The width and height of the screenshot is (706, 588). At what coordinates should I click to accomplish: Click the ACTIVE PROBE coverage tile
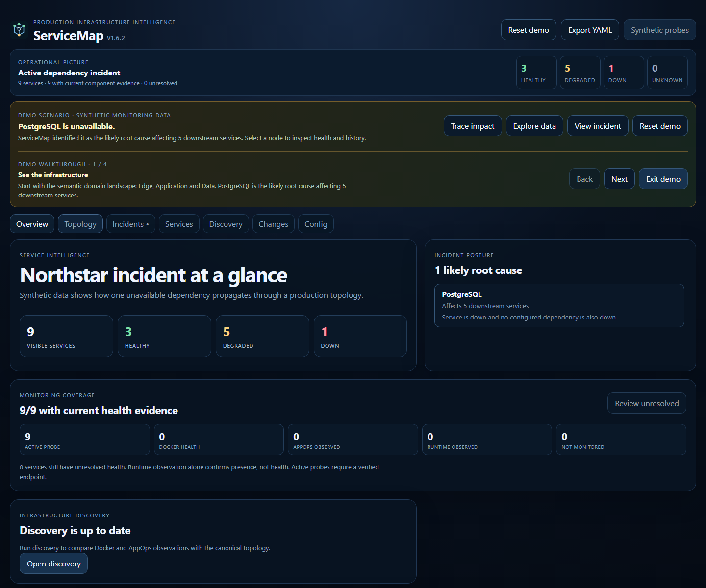tap(85, 440)
